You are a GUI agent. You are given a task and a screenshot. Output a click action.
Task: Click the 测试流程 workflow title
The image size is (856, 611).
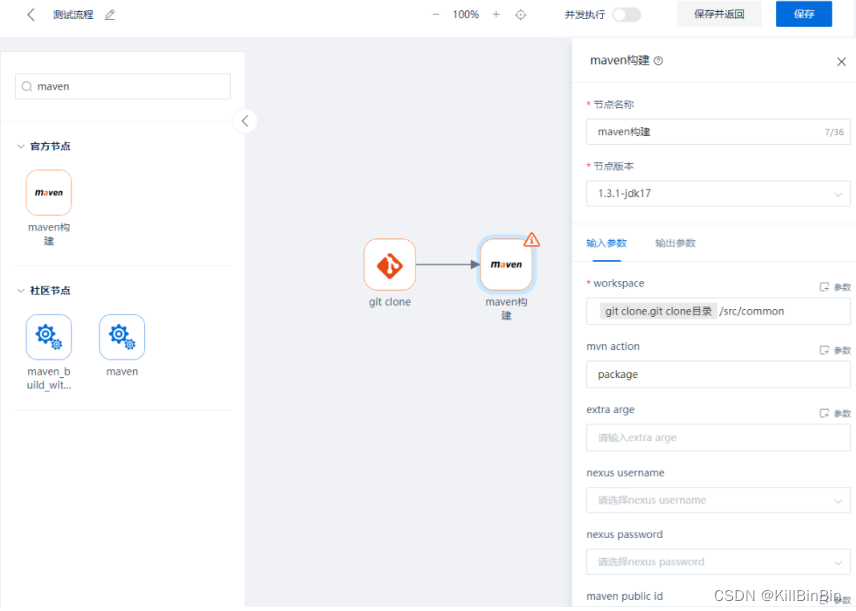pyautogui.click(x=73, y=15)
